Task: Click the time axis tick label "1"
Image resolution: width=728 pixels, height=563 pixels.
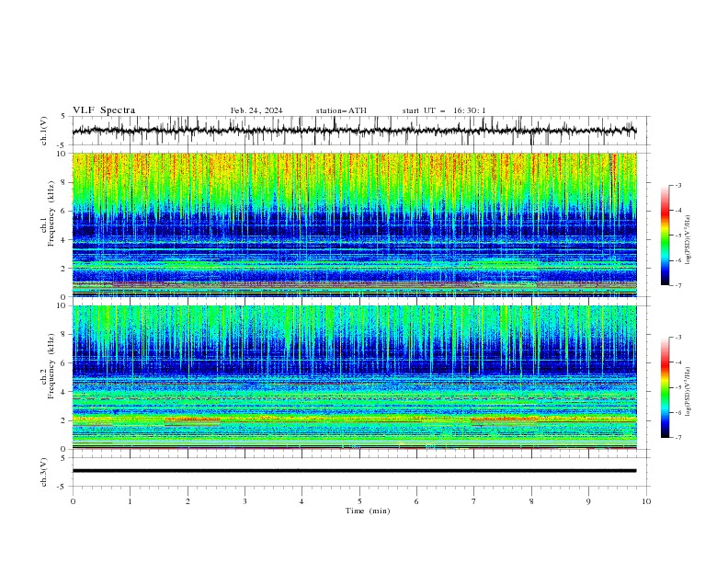Action: click(130, 501)
